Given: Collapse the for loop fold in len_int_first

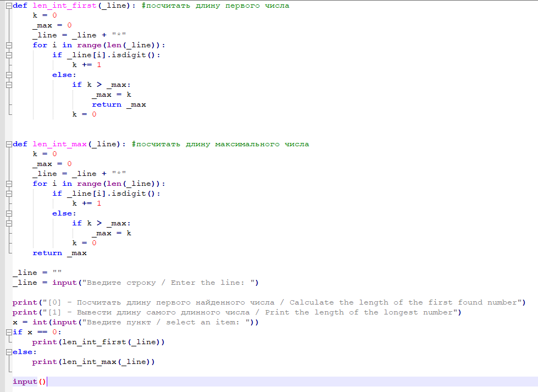Looking at the screenshot, I should coord(9,45).
